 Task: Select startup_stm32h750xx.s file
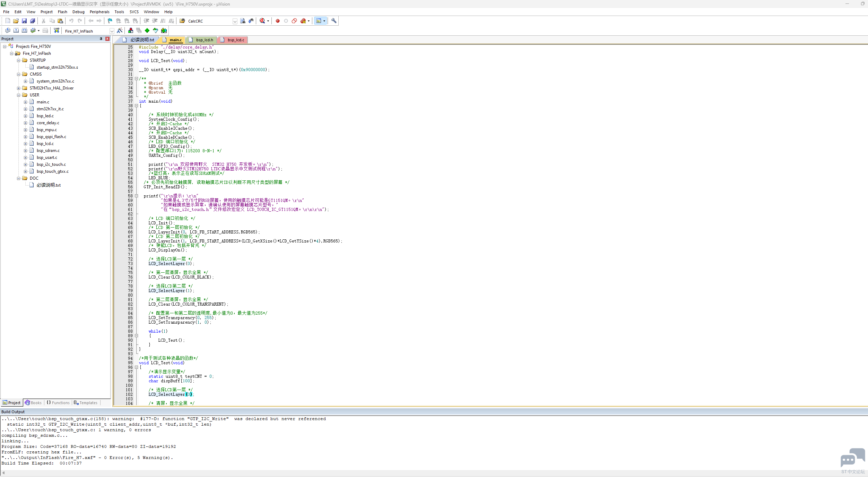click(57, 67)
